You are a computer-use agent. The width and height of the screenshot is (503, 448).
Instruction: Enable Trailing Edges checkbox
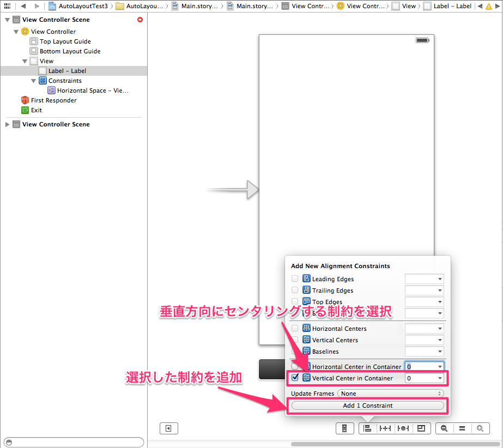coord(295,290)
